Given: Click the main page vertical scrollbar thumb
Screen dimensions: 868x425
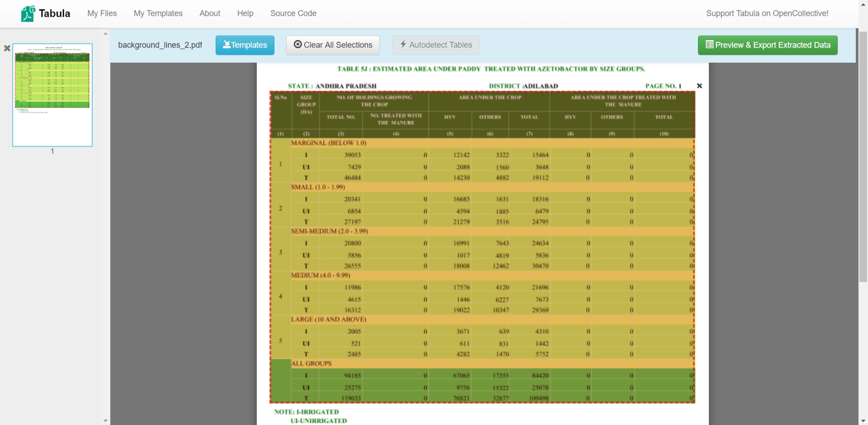Looking at the screenshot, I should (863, 156).
